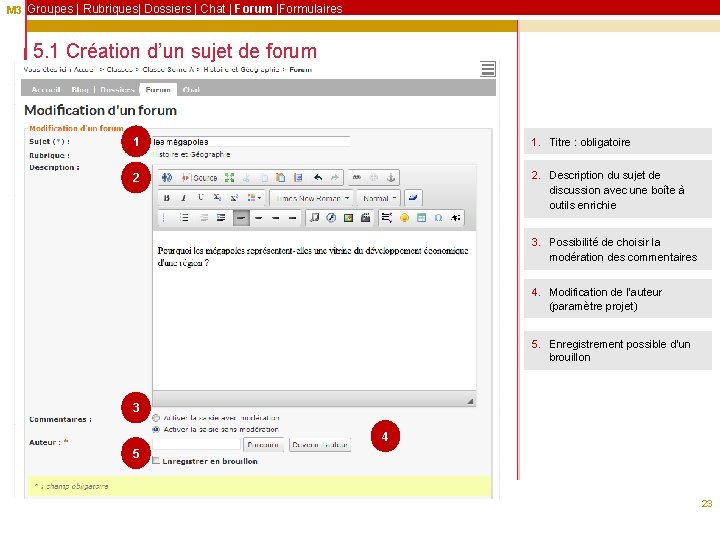
Task: Click the Source button in the editor toolbar
Action: pos(199,178)
